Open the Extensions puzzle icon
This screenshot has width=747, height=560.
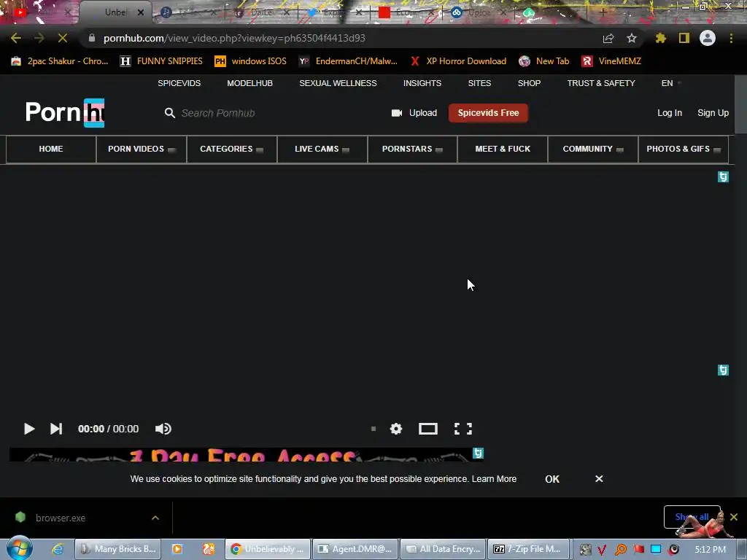[x=660, y=38]
